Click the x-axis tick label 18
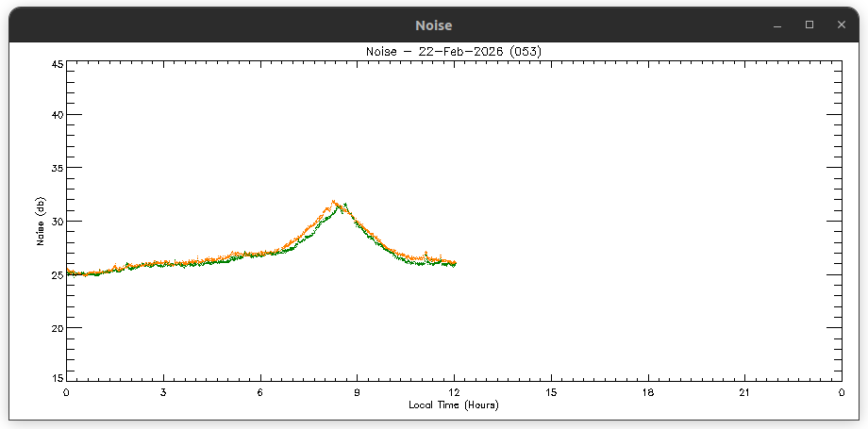The image size is (868, 429). pyautogui.click(x=648, y=391)
